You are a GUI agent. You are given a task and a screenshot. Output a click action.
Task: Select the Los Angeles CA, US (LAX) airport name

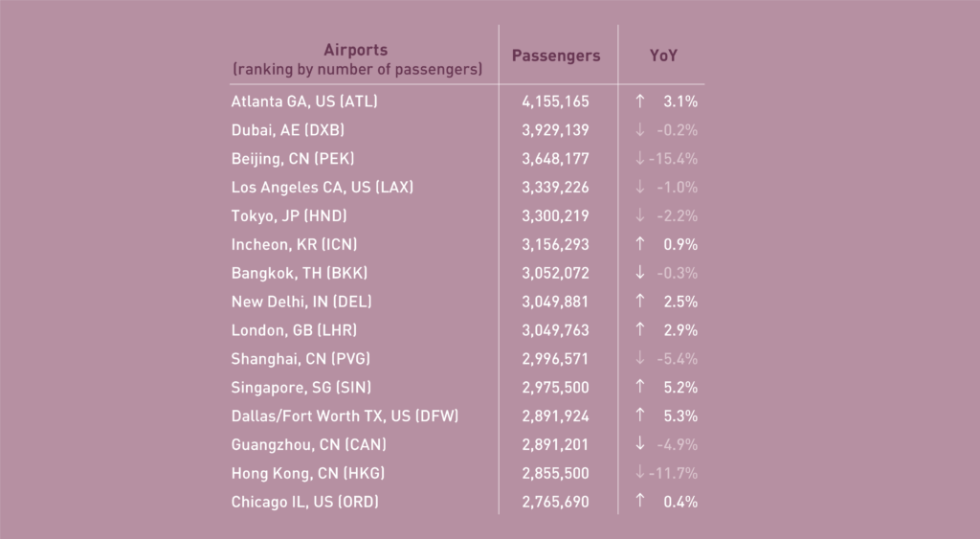[323, 187]
